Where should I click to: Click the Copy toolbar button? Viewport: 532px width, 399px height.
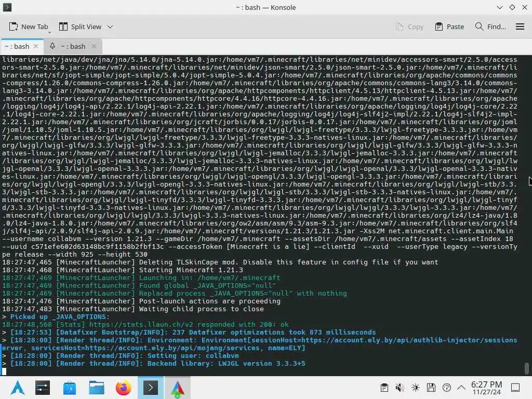click(409, 27)
